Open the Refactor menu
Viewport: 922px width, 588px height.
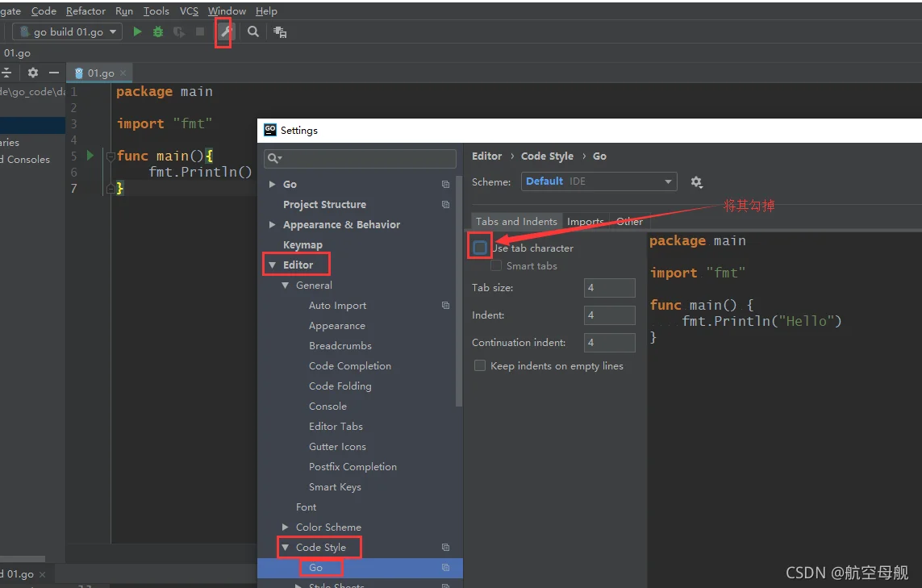click(86, 11)
